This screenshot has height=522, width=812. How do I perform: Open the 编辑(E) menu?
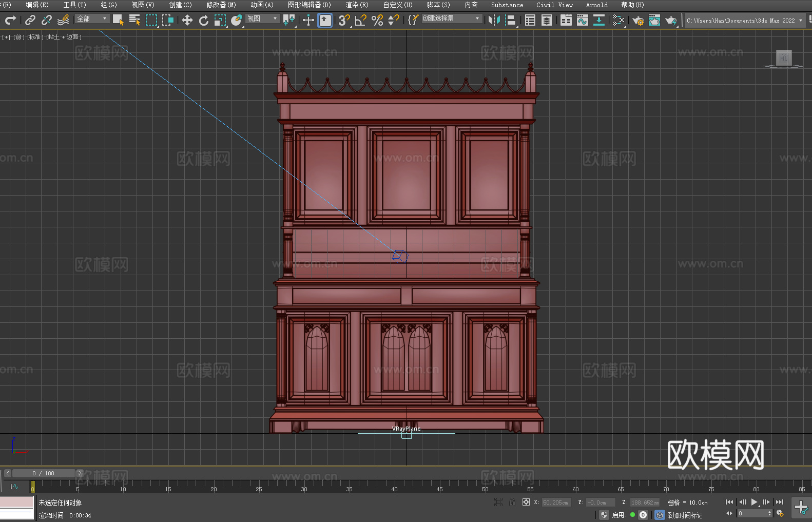click(37, 5)
